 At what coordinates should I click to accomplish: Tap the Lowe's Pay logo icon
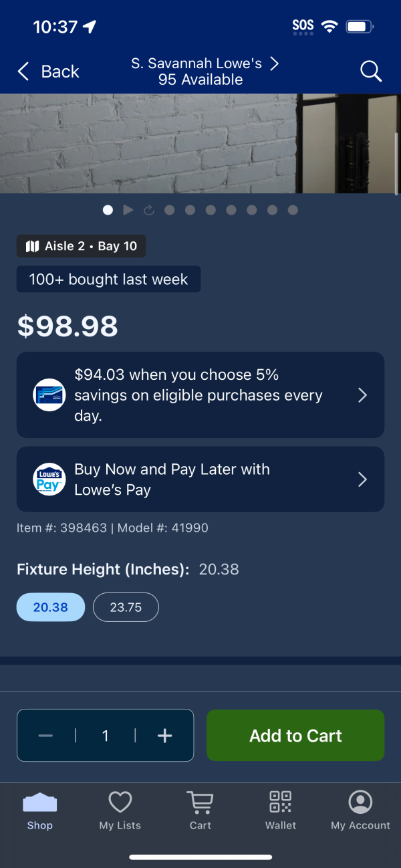pos(49,479)
